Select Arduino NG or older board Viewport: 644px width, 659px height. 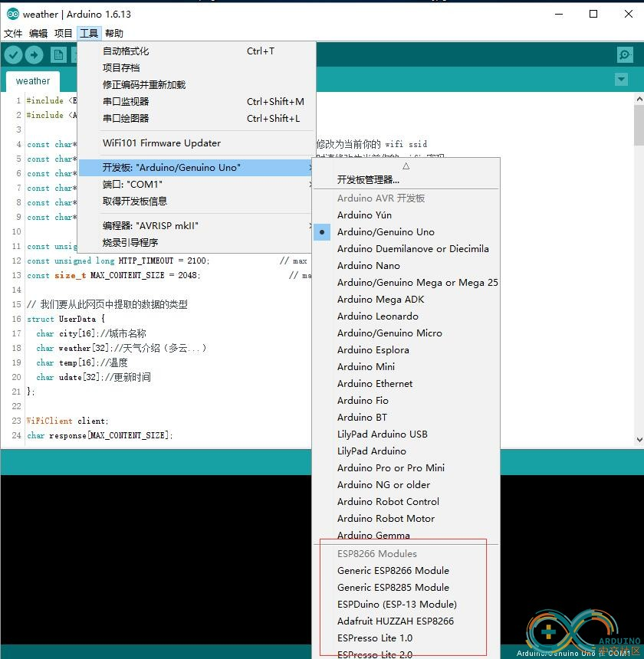point(406,484)
